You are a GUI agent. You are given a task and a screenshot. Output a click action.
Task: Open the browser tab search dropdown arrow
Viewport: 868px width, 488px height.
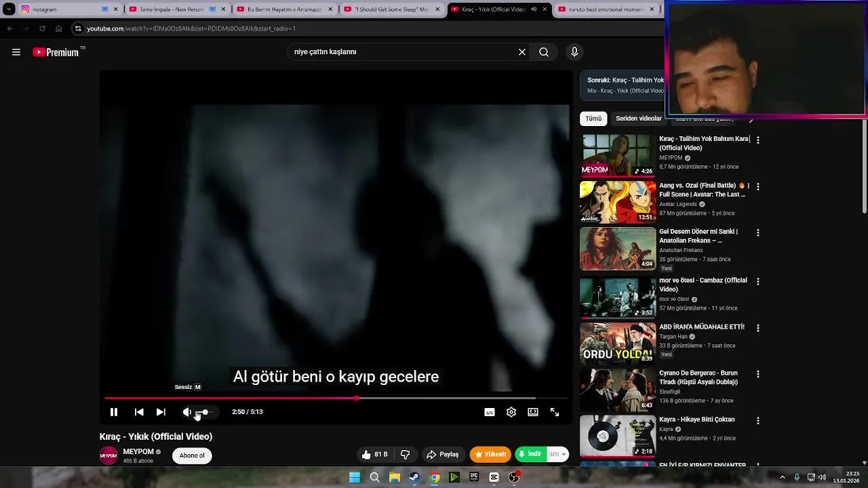click(x=9, y=9)
